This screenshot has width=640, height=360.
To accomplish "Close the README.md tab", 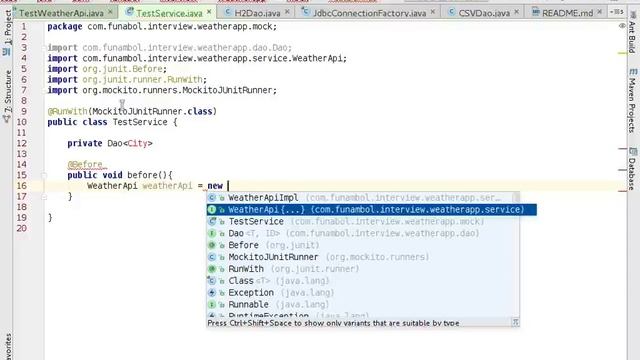I will tap(599, 12).
